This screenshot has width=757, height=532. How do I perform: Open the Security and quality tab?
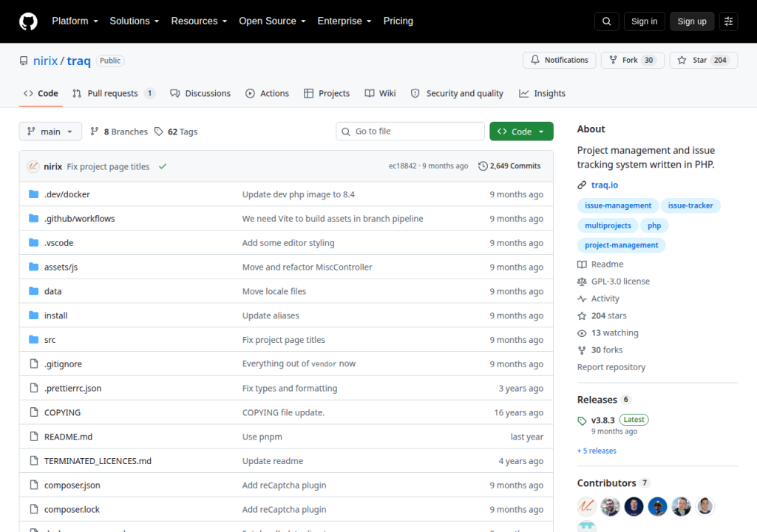(457, 94)
